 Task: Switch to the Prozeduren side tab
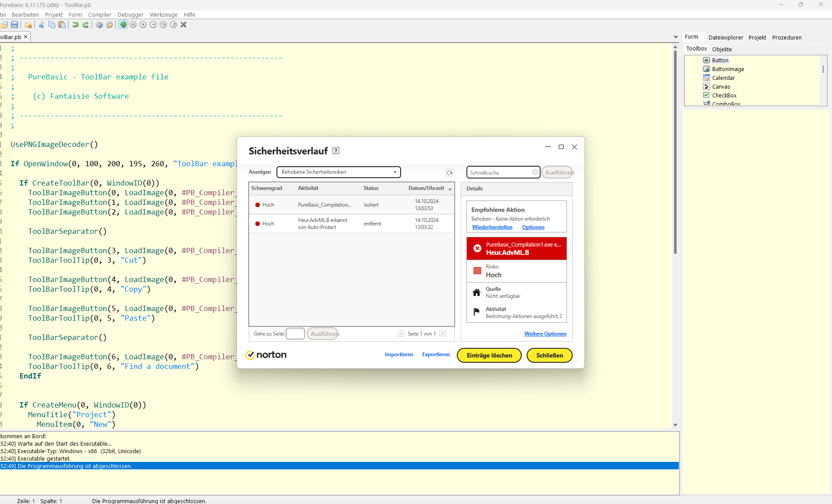(x=787, y=37)
